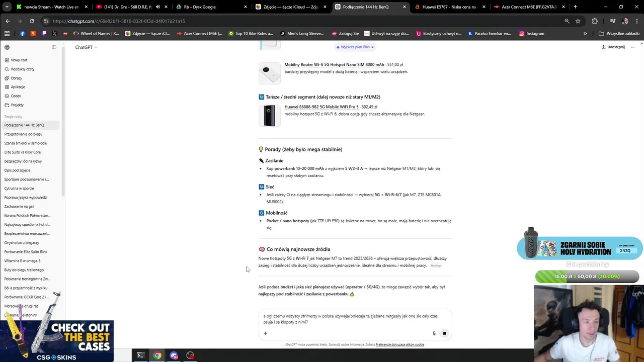Open chat Poprawa języka wypowiedzi
The image size is (644, 362).
pyautogui.click(x=26, y=198)
